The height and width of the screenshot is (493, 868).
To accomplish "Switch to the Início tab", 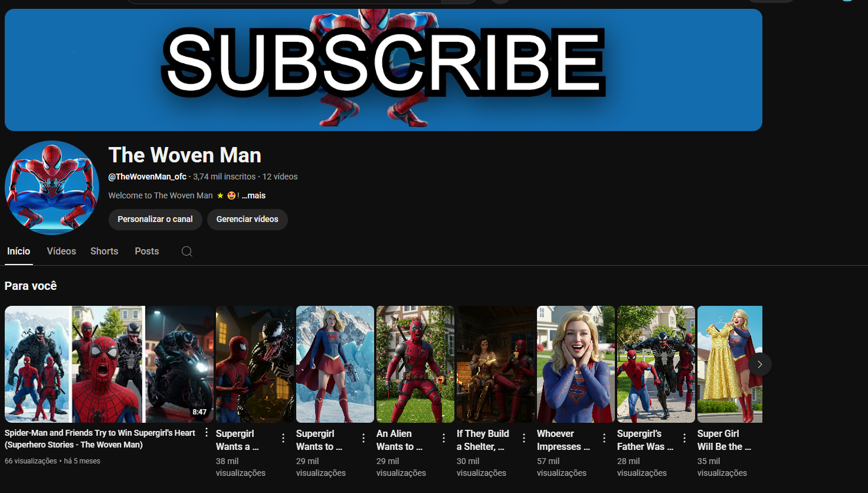I will (18, 252).
